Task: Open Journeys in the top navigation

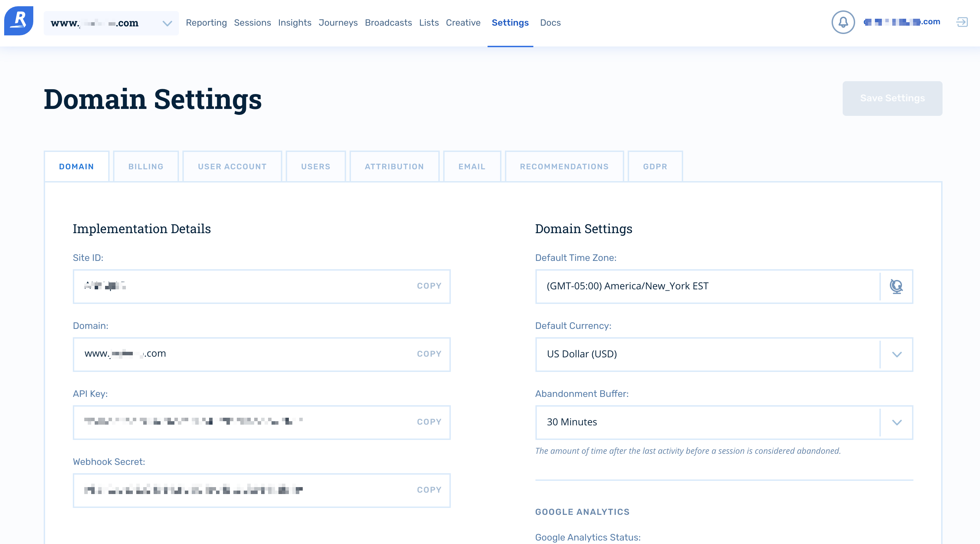Action: tap(338, 23)
